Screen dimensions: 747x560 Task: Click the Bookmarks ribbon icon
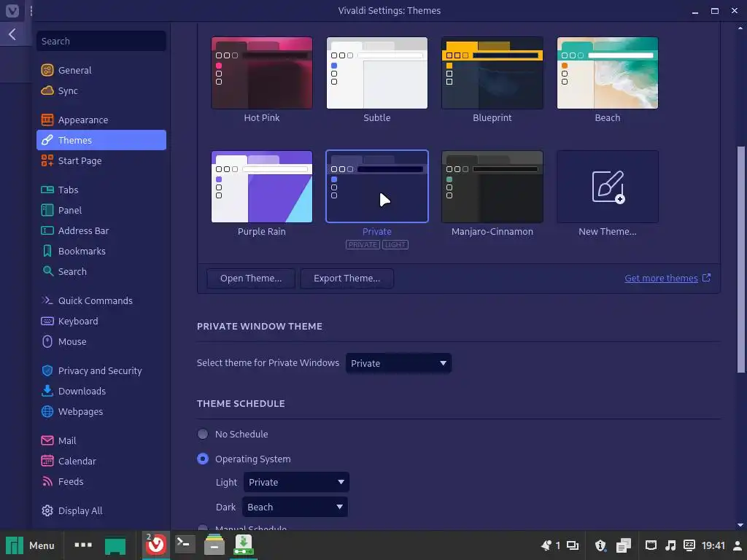pos(47,252)
